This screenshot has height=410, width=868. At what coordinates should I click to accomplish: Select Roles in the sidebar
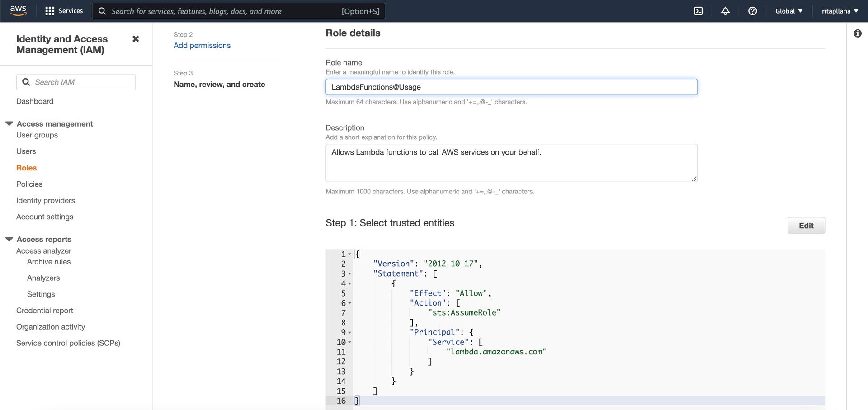pos(26,168)
